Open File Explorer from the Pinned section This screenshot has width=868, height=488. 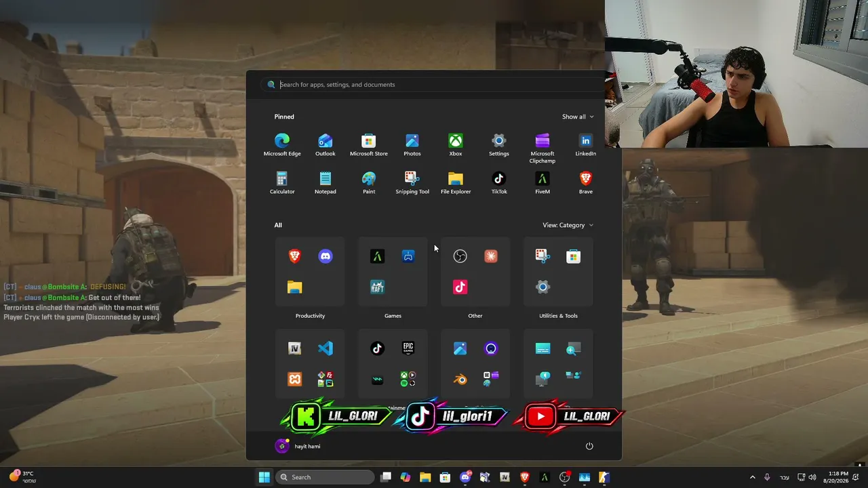click(x=456, y=182)
